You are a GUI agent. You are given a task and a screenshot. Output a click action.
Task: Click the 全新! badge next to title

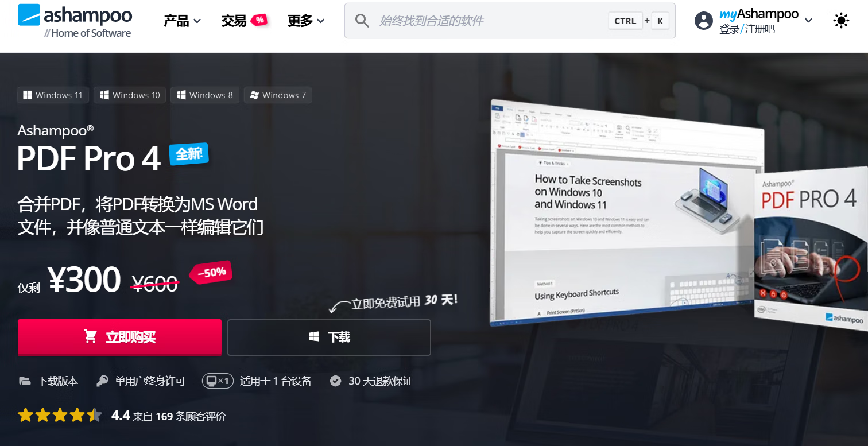coord(189,154)
